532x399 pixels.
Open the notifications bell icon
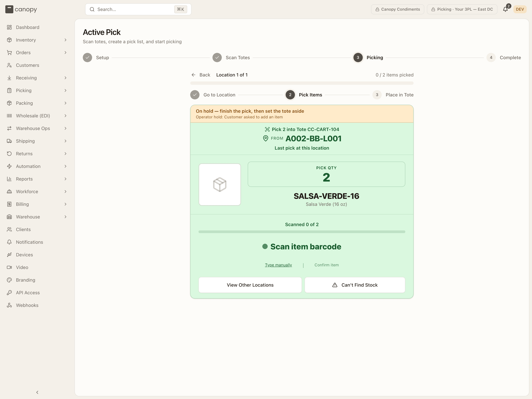coord(505,9)
